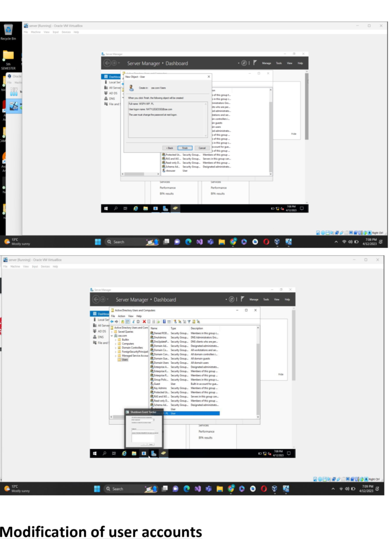Open the Recycle Bin desktop icon

(x=8, y=32)
